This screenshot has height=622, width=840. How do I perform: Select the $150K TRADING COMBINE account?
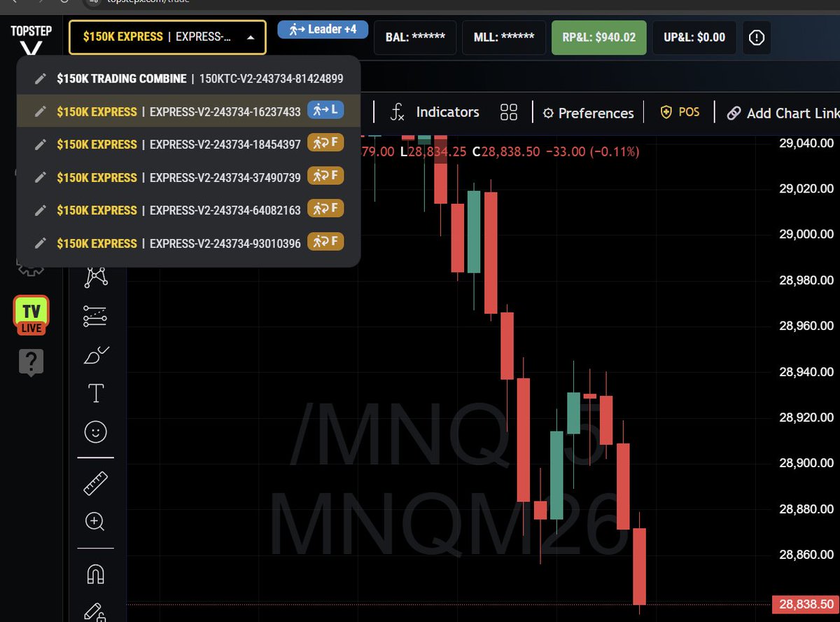point(188,78)
